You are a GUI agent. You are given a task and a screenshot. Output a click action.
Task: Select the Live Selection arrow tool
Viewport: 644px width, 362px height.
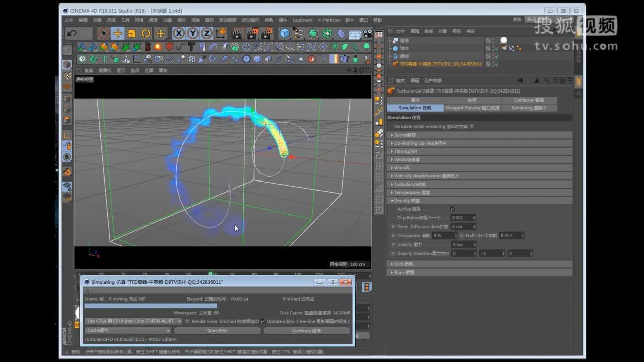point(104,33)
